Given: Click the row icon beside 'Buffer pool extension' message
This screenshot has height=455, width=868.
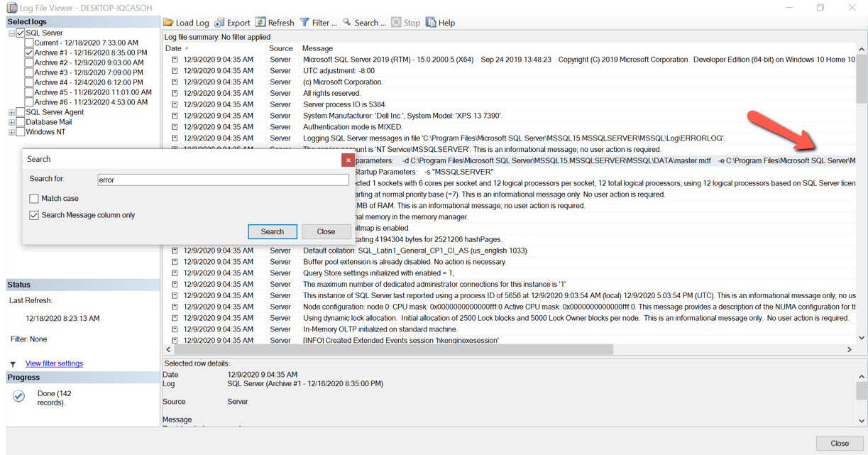Looking at the screenshot, I should click(175, 262).
